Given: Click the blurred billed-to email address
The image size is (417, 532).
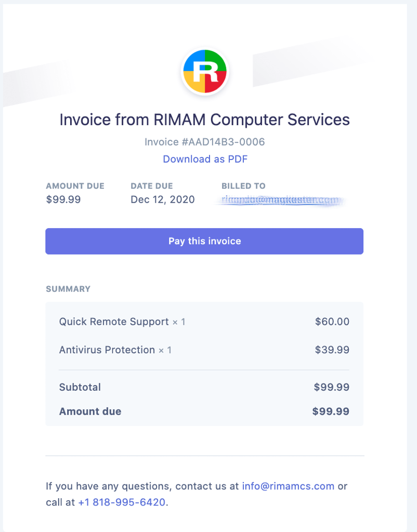Looking at the screenshot, I should (280, 199).
